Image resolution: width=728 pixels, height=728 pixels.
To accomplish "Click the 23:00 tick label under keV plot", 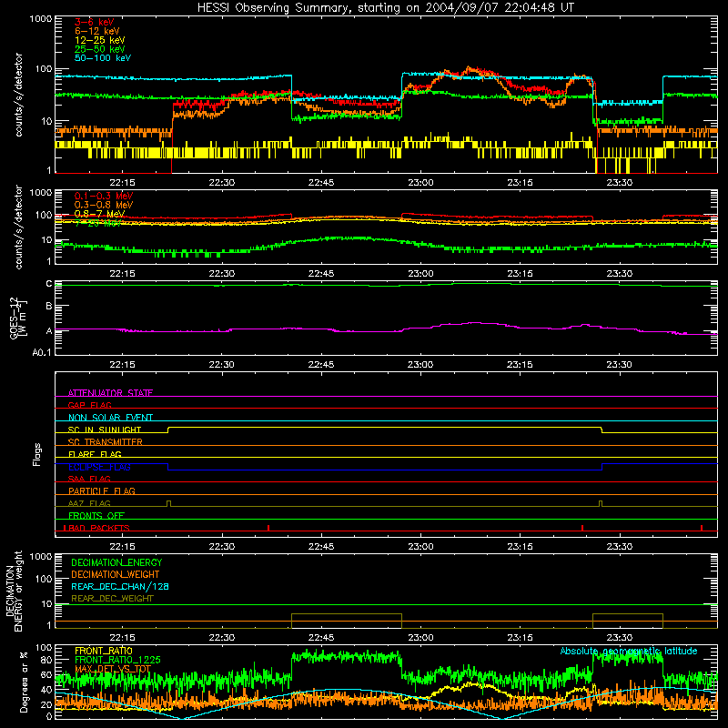I will point(420,183).
